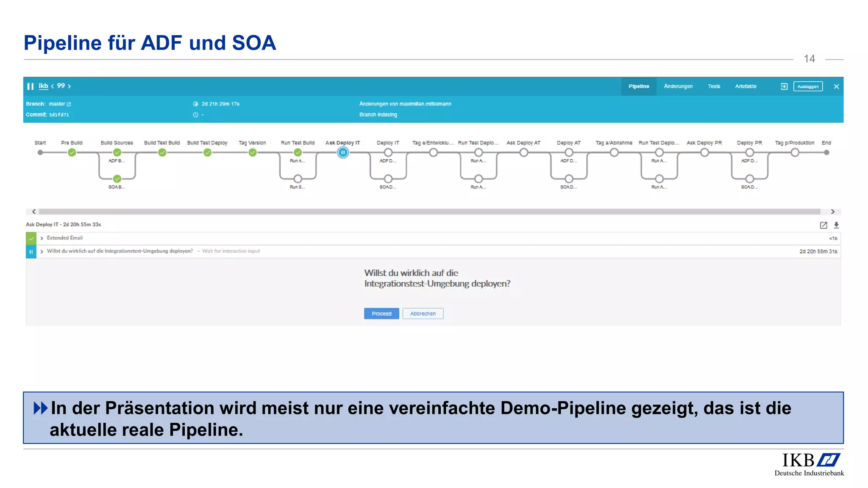Select SOA D... node under Deploy PR
Image resolution: width=868 pixels, height=488 pixels.
750,179
